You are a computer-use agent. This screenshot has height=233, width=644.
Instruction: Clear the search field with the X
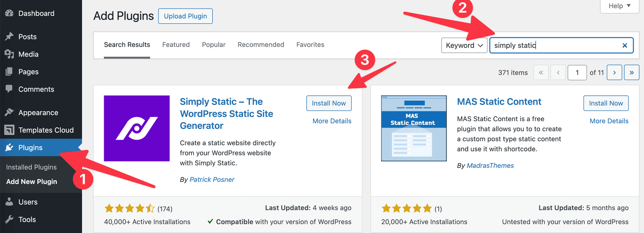point(625,46)
